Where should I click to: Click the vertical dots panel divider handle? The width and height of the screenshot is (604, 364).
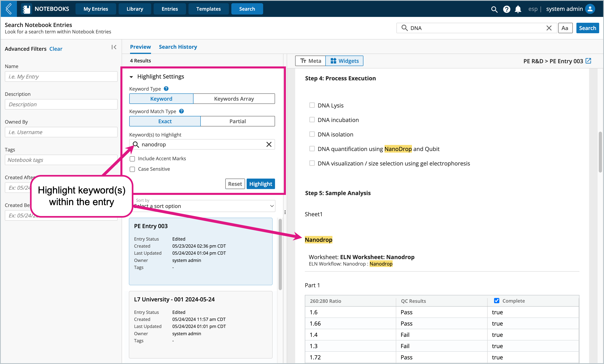click(x=285, y=212)
